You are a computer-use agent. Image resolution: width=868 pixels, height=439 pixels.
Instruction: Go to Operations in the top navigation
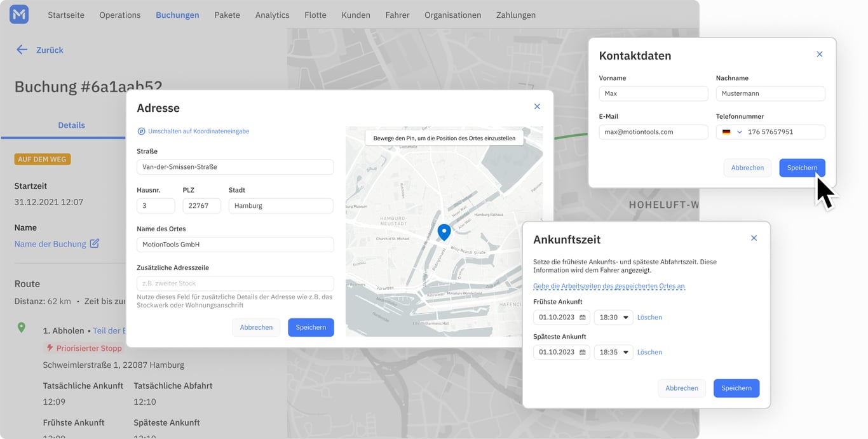pos(120,15)
